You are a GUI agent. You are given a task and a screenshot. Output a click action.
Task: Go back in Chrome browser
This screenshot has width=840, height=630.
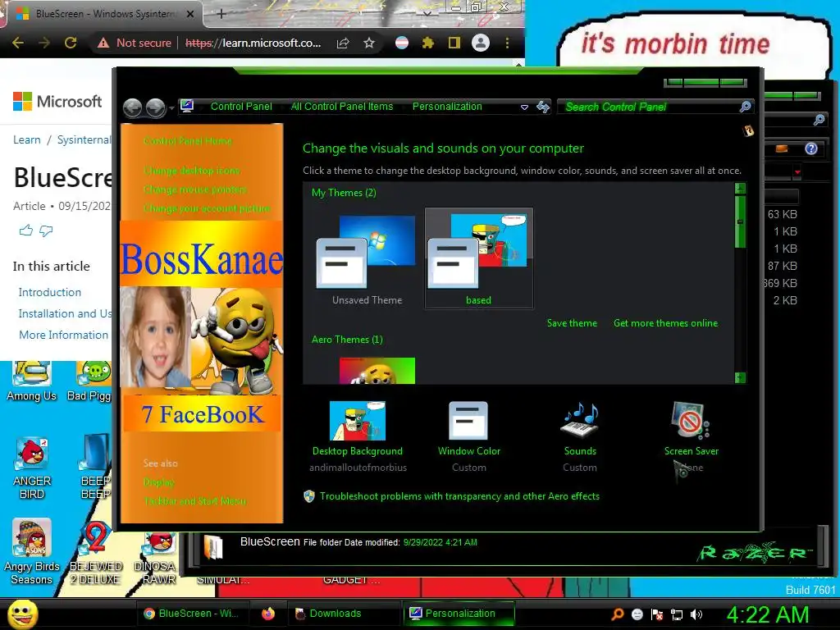tap(18, 43)
